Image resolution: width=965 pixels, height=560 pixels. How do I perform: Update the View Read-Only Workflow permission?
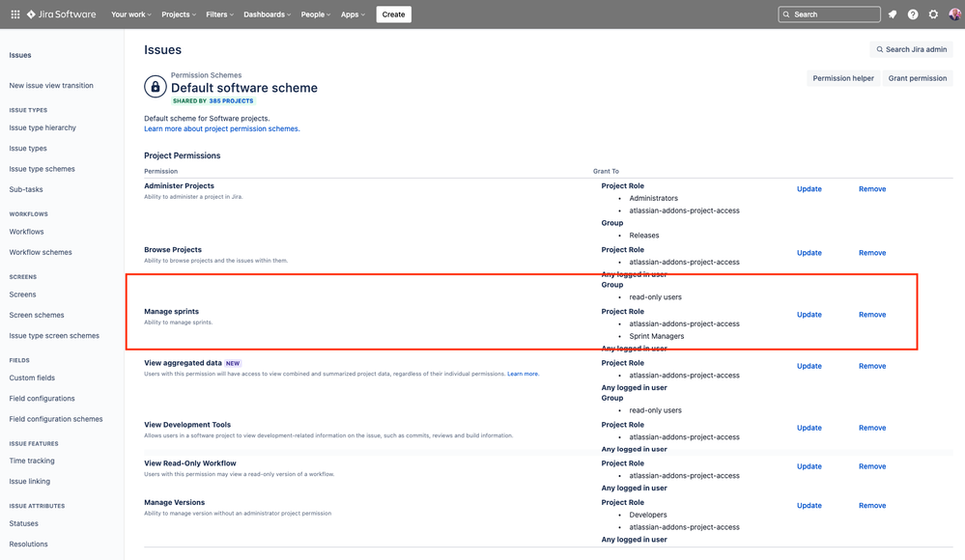[x=809, y=466]
